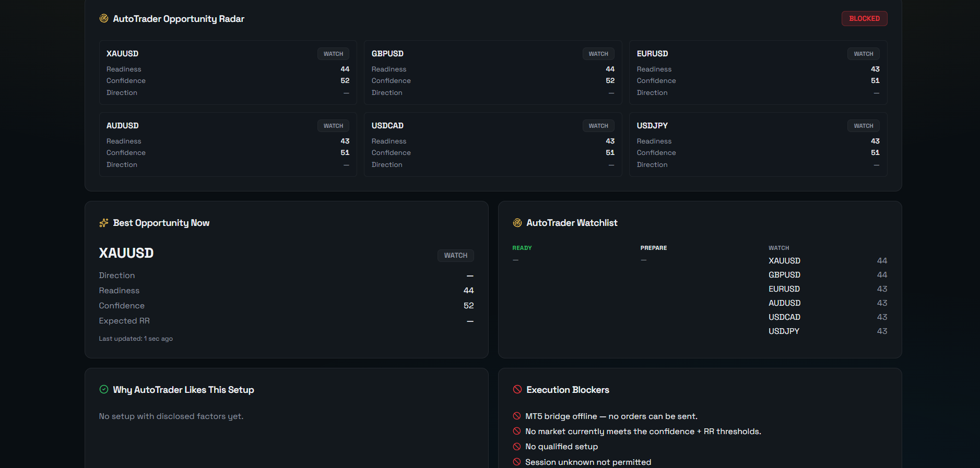Screen dimensions: 980x468
Task: Click the score 44 beside GBPUSD in Watchlist
Action: [x=882, y=275]
